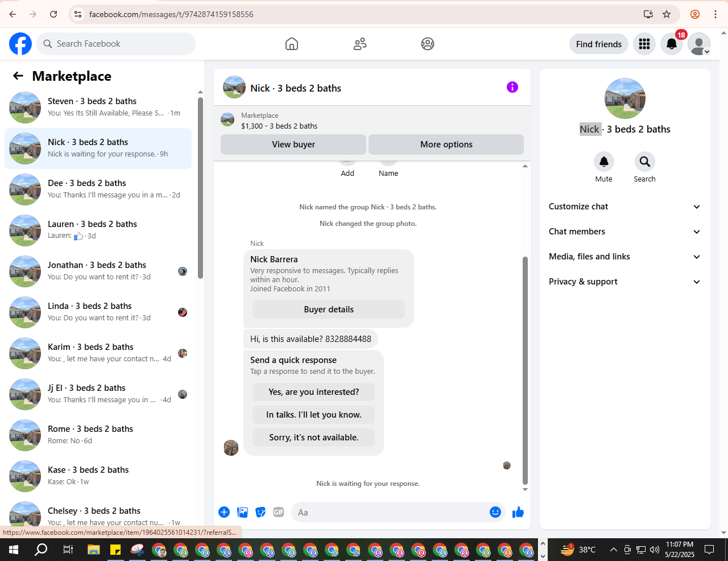Click the browser address bar URL
728x561 pixels.
pyautogui.click(x=171, y=14)
